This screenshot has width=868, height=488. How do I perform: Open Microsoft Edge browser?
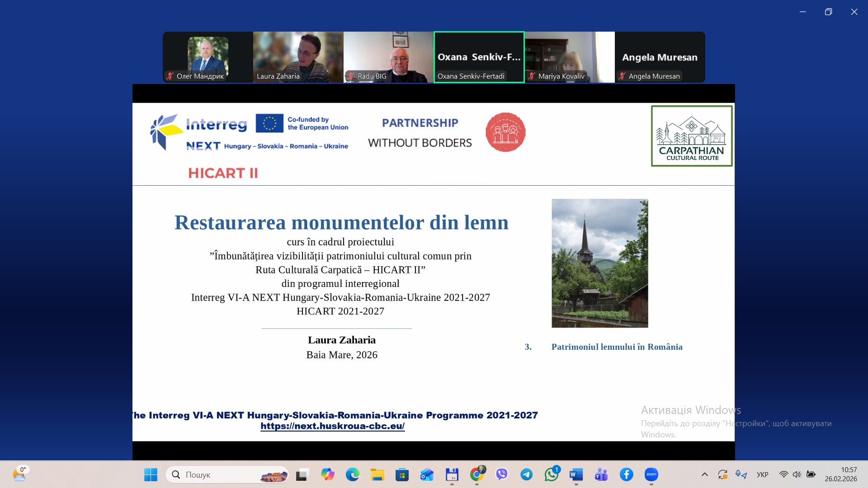pos(353,475)
